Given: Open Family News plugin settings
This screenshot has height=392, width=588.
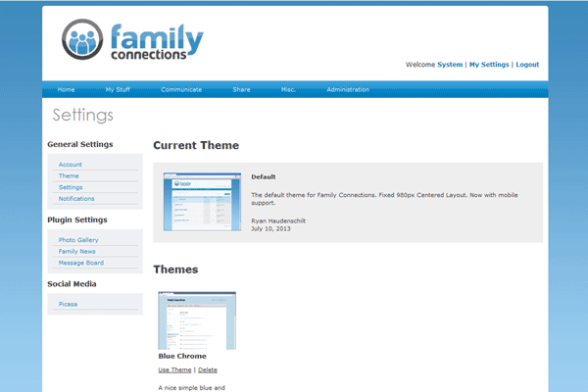Looking at the screenshot, I should point(76,252).
